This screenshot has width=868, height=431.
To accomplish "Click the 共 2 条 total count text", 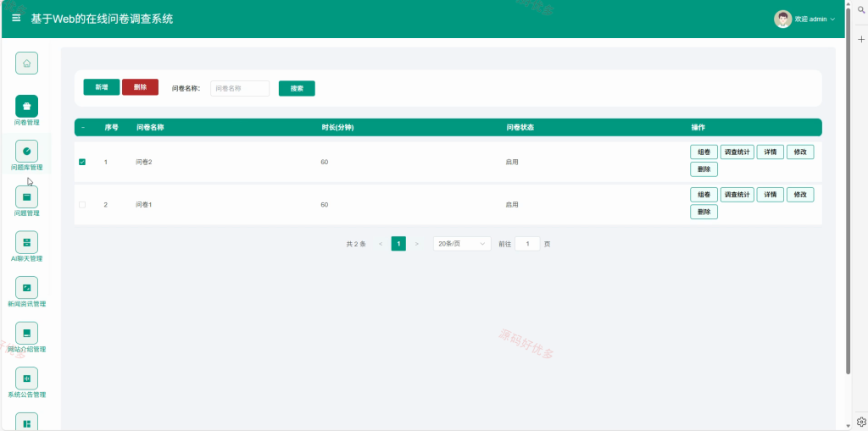I will [356, 244].
